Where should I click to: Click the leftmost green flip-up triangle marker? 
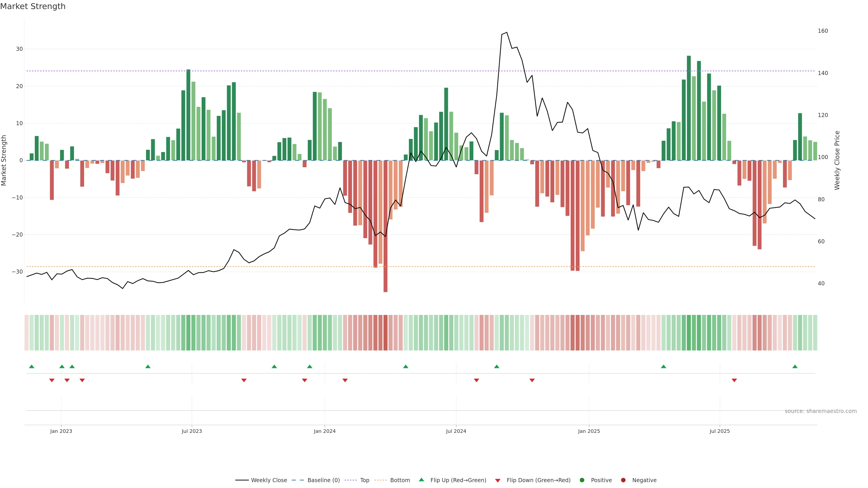pyautogui.click(x=32, y=366)
